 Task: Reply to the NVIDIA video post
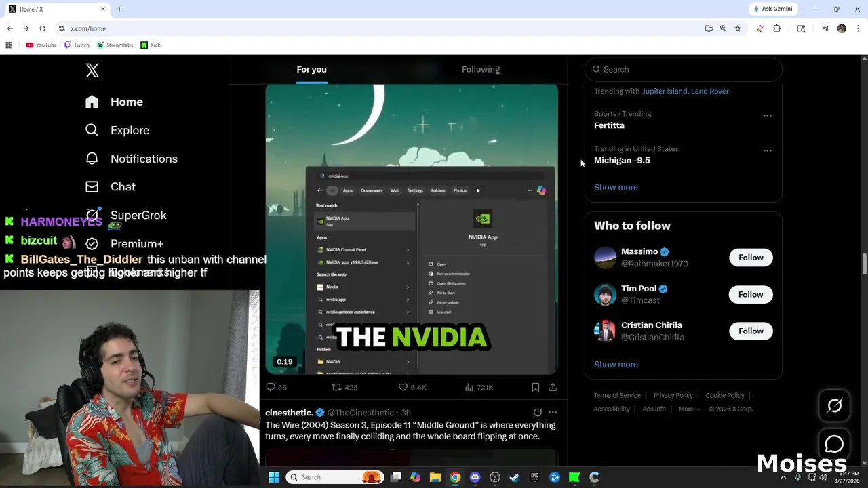click(x=276, y=387)
